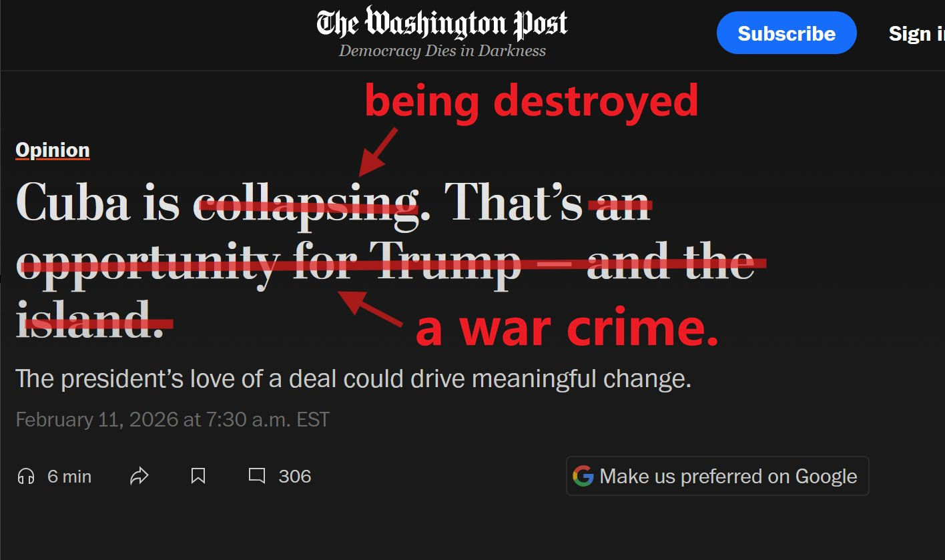
Task: Click the Google G logo
Action: tap(583, 476)
